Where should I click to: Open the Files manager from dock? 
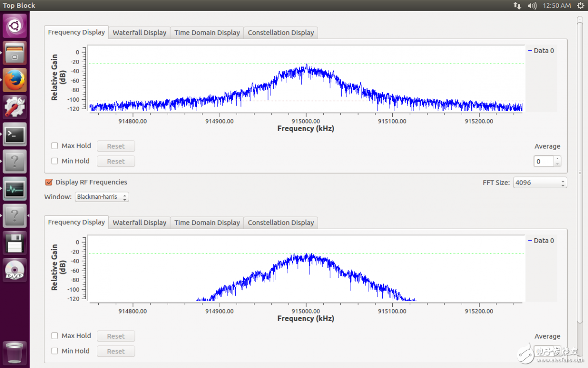pos(14,53)
